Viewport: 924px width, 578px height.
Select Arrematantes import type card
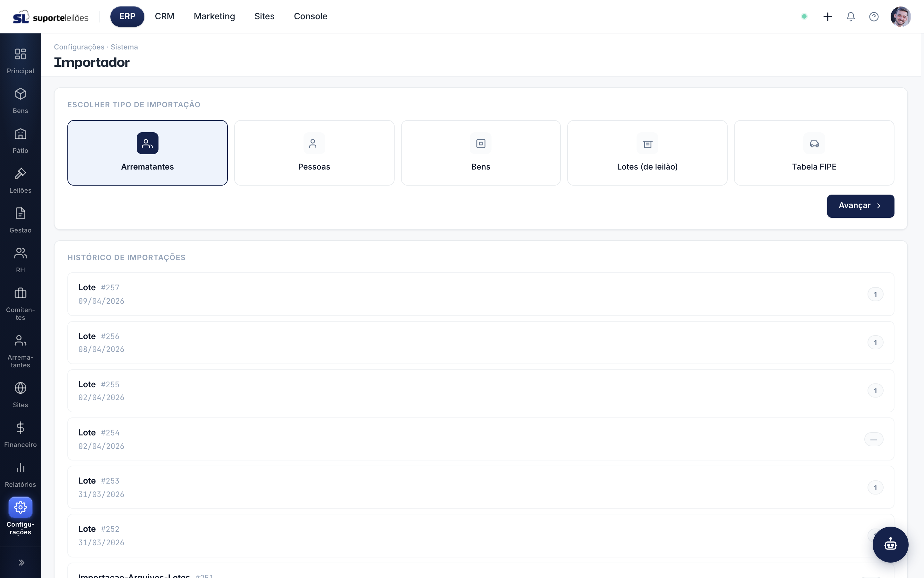point(147,153)
